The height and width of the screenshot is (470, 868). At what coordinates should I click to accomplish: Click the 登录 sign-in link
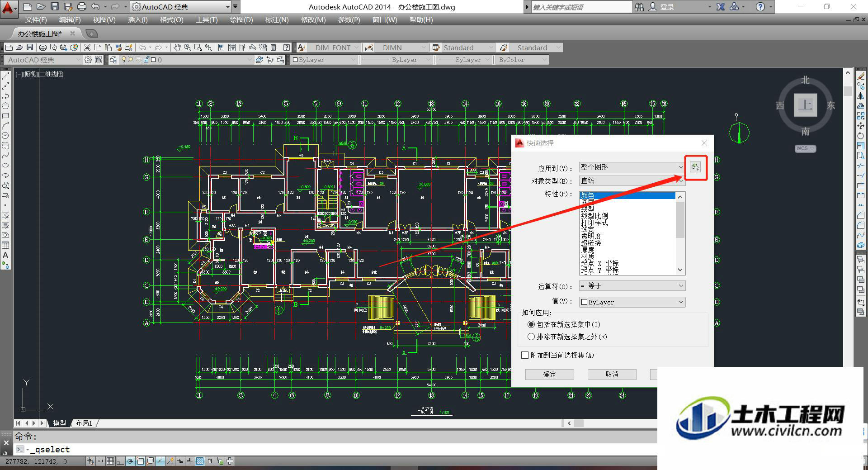pos(667,7)
